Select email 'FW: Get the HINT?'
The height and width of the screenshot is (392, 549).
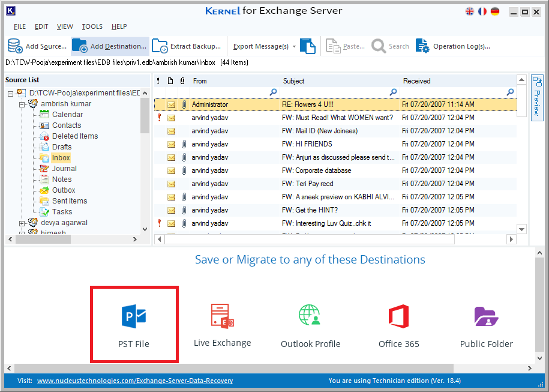point(335,210)
